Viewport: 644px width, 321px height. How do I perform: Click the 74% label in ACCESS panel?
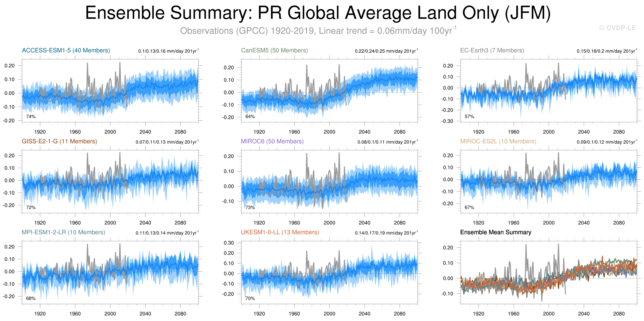[x=31, y=117]
